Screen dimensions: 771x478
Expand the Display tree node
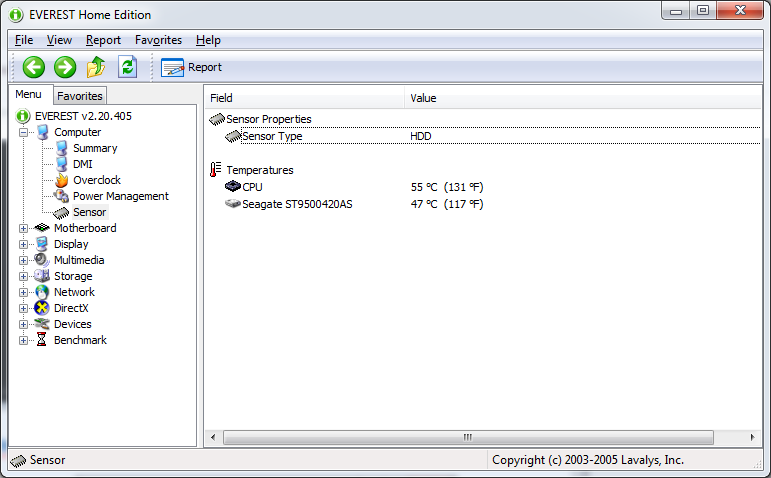pos(23,244)
